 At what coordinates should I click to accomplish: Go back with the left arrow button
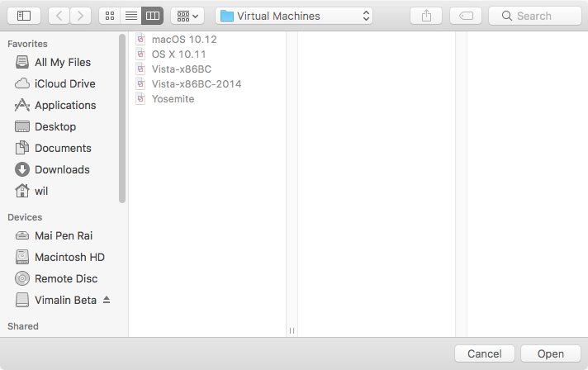click(x=59, y=16)
